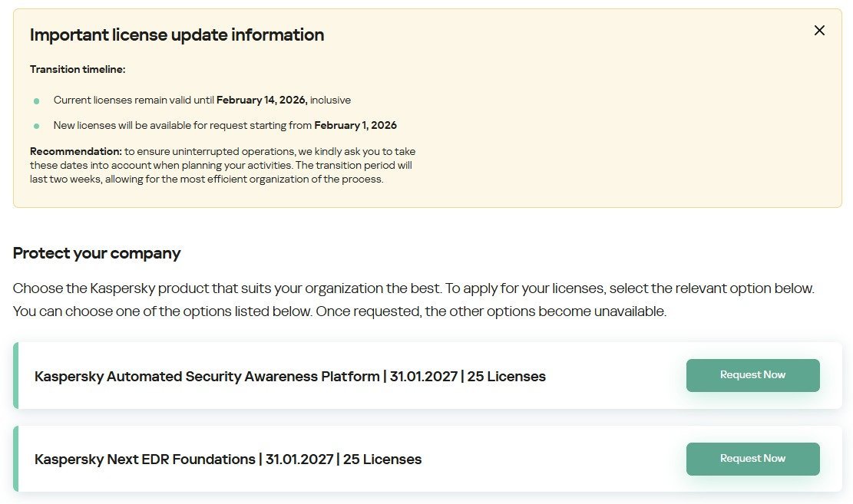Select the Kaspersky Next EDR Foundations title
This screenshot has width=853, height=504.
point(145,460)
